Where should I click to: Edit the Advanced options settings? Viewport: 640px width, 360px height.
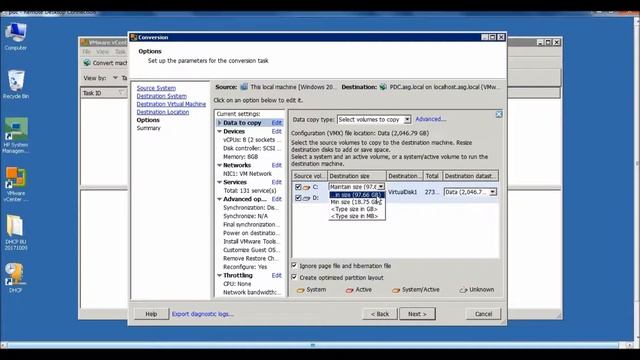pos(276,199)
